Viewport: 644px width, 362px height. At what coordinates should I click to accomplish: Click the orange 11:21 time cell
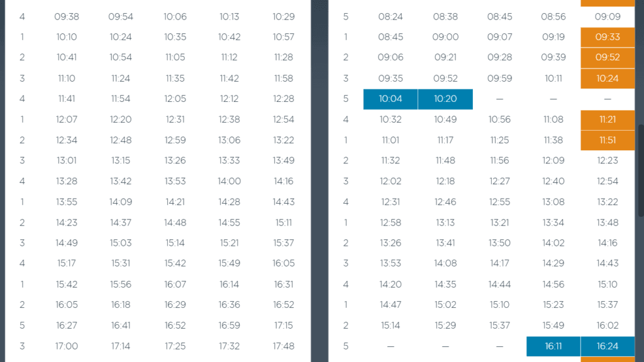tap(608, 119)
